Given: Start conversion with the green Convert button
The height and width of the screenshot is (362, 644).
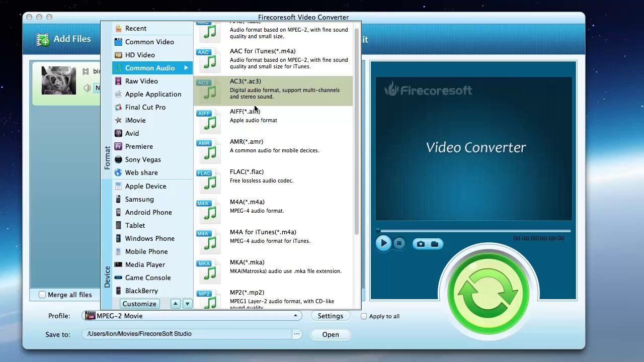Looking at the screenshot, I should click(488, 294).
